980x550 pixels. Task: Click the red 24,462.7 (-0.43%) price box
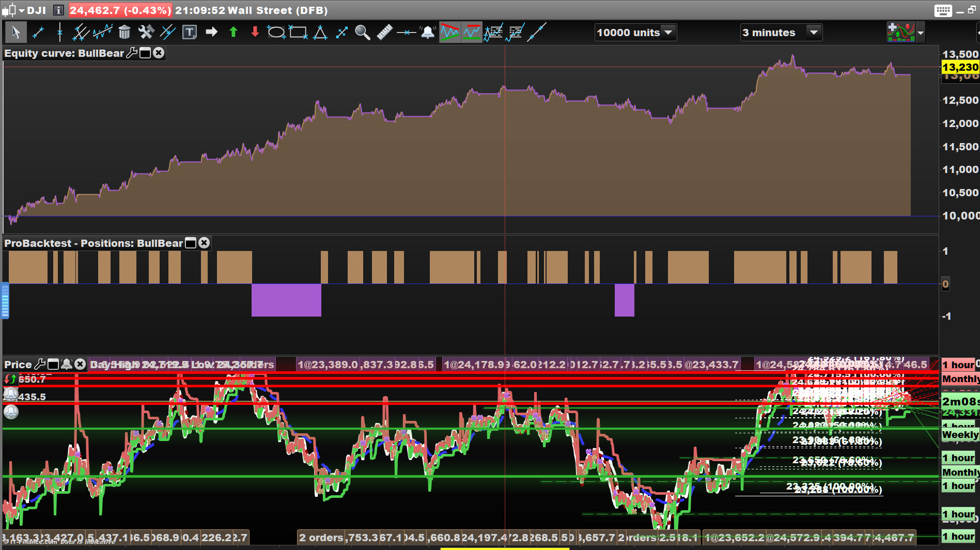[x=120, y=10]
